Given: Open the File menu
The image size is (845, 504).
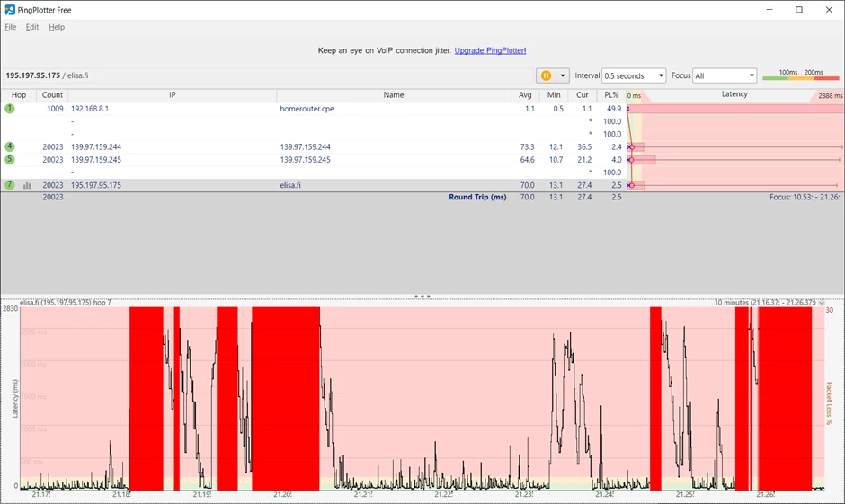Looking at the screenshot, I should point(10,27).
